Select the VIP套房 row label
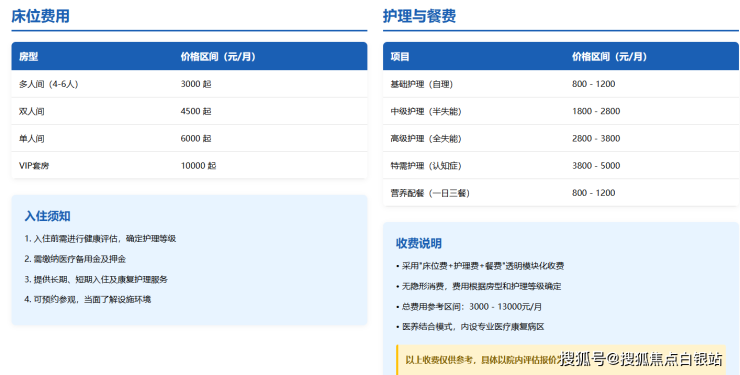 coord(34,166)
